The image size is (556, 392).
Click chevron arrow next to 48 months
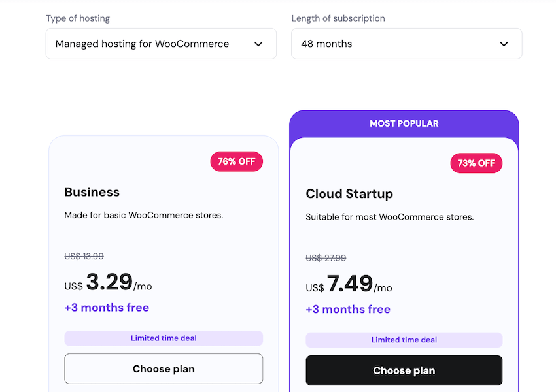[x=504, y=44]
